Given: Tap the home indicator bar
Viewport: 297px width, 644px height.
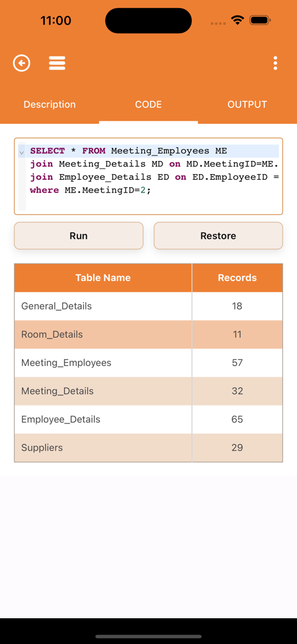Looking at the screenshot, I should (x=148, y=636).
